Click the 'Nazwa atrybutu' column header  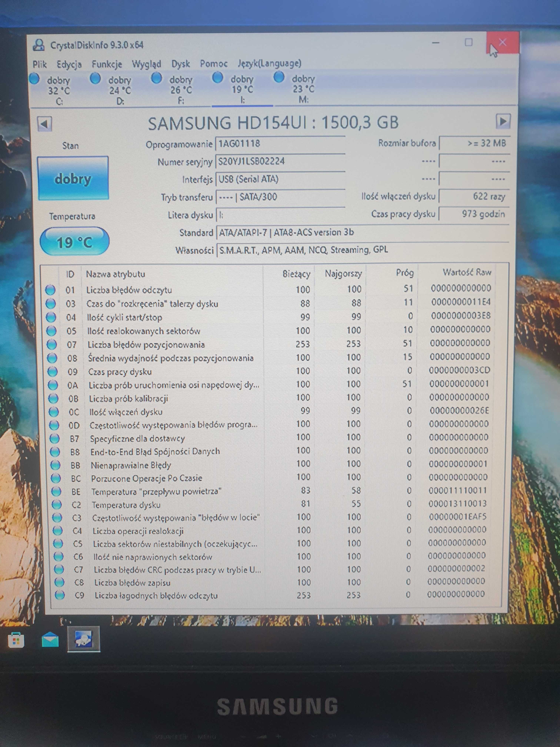115,274
